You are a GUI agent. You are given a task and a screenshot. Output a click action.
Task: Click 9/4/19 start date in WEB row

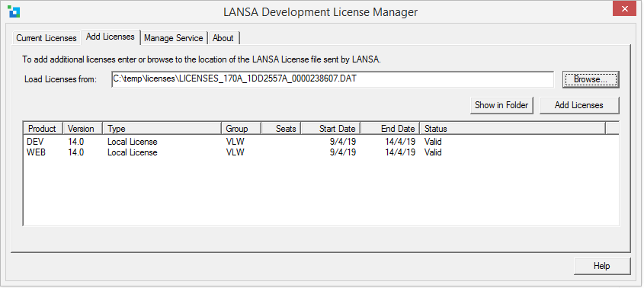click(342, 152)
